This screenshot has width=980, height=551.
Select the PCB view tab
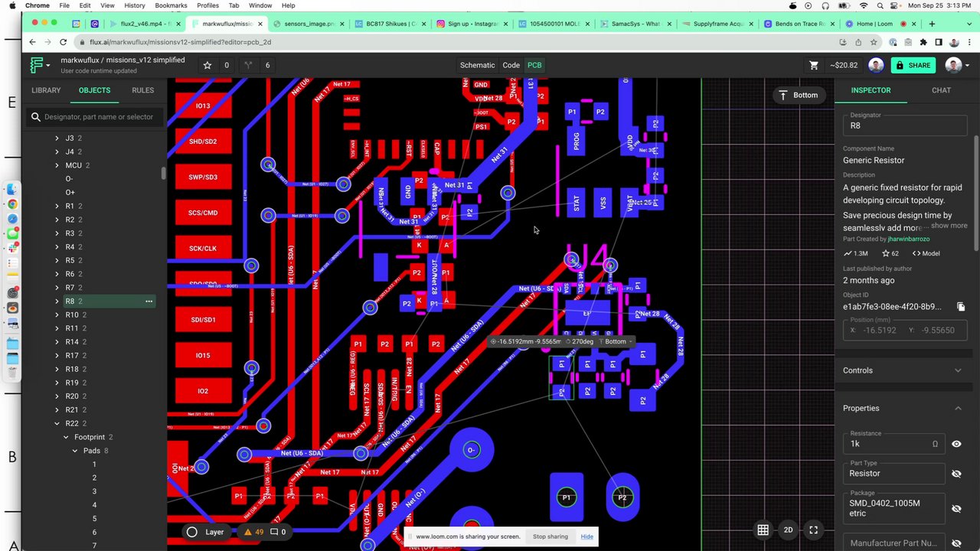pyautogui.click(x=534, y=65)
